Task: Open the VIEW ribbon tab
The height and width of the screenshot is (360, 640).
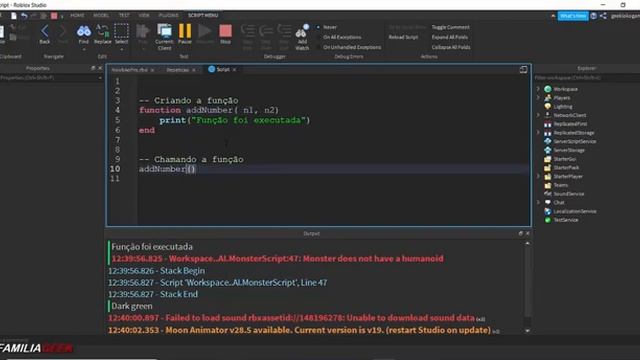Action: coord(144,16)
